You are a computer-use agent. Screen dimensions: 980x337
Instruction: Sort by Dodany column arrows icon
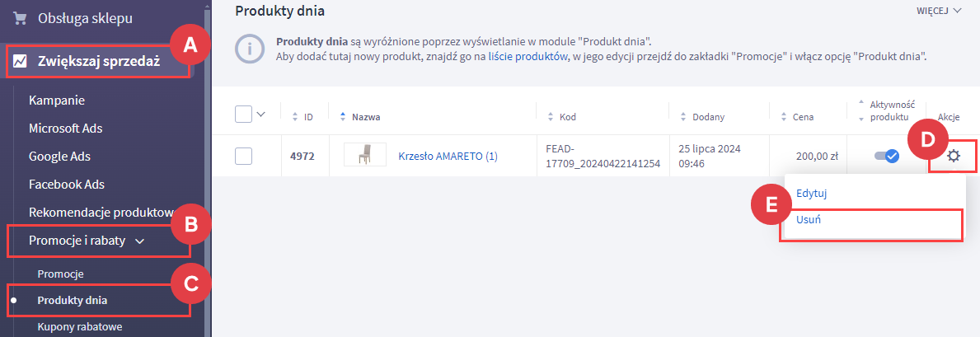[682, 117]
